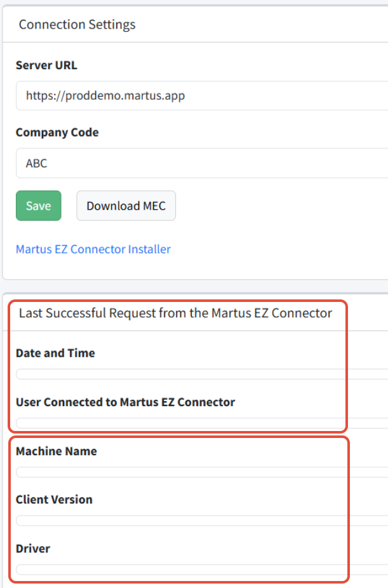Click the Company Code label
388x588 pixels.
pyautogui.click(x=57, y=132)
